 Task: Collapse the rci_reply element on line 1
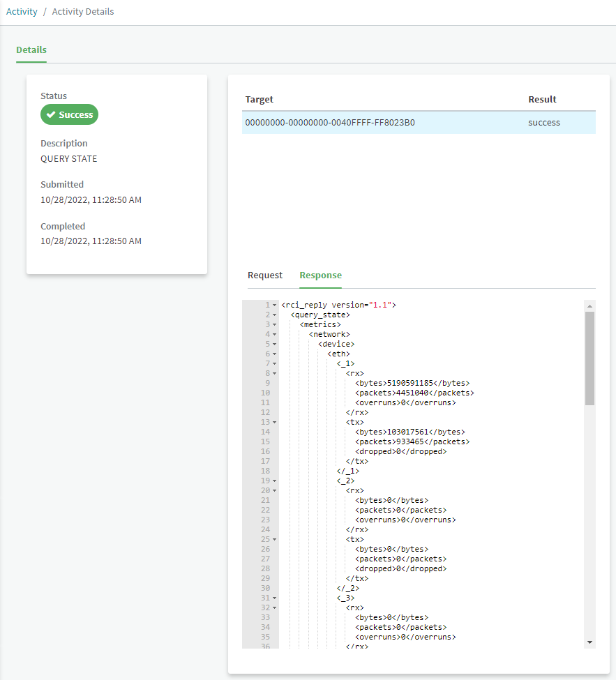[x=275, y=305]
